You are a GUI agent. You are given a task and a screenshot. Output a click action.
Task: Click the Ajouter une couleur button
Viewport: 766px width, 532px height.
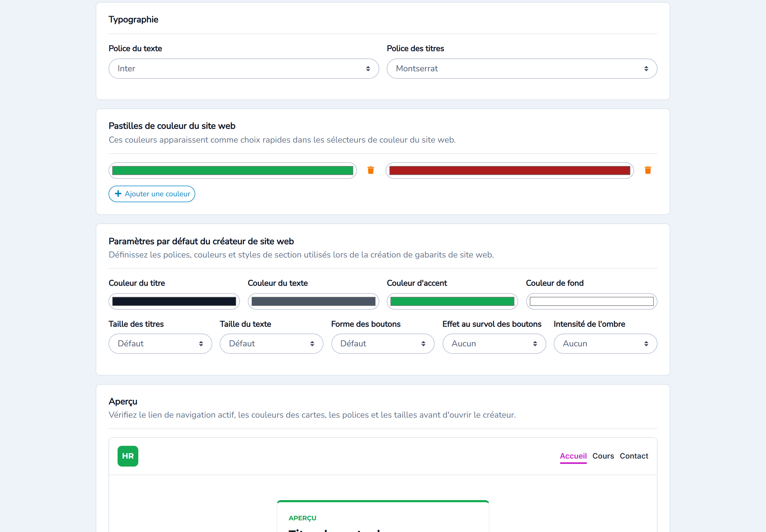pos(152,194)
